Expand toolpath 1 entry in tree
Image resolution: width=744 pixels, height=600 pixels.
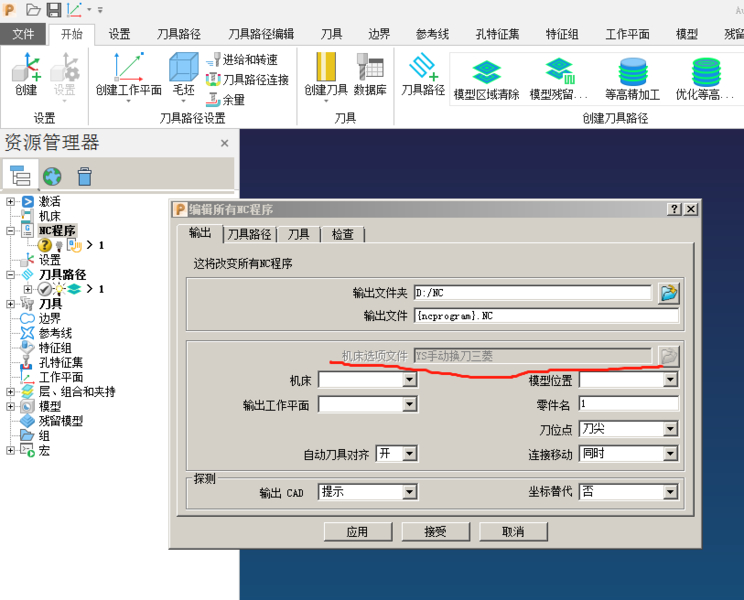28,289
